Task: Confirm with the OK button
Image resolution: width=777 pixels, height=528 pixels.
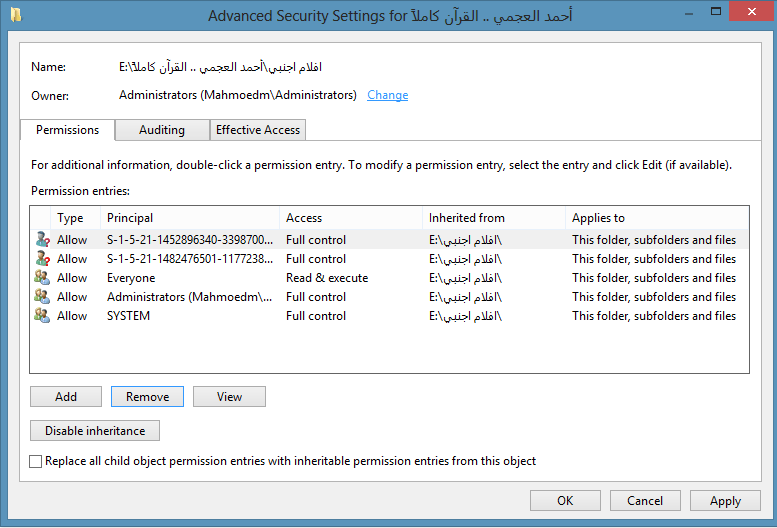Action: tap(565, 501)
